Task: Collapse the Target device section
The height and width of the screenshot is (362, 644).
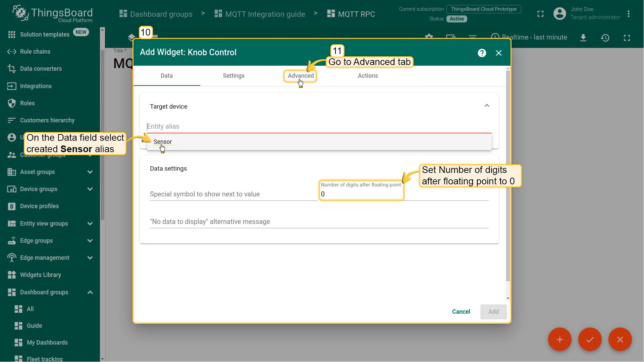Action: point(487,106)
